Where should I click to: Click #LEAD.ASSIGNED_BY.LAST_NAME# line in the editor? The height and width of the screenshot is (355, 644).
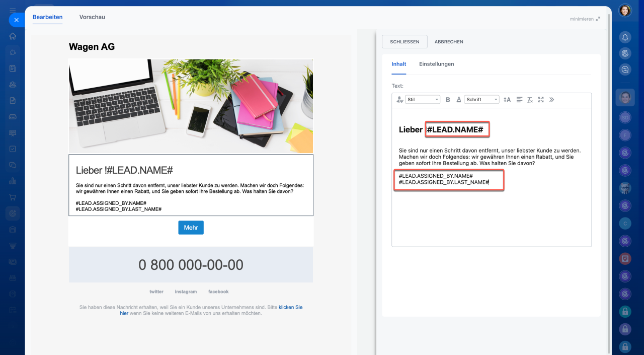point(444,182)
